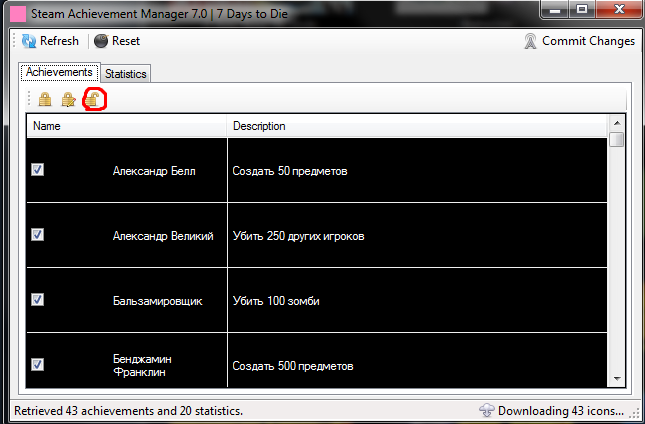
Task: Click Commit Changes in the toolbar
Action: pos(580,41)
